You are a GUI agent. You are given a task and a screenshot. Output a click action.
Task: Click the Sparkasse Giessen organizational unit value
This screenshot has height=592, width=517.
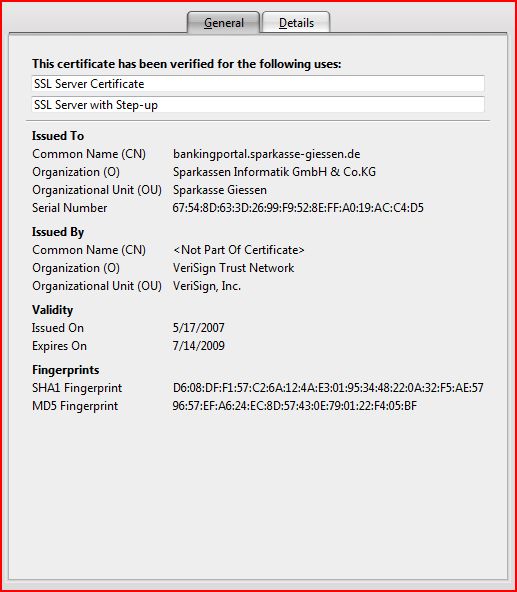tap(220, 190)
